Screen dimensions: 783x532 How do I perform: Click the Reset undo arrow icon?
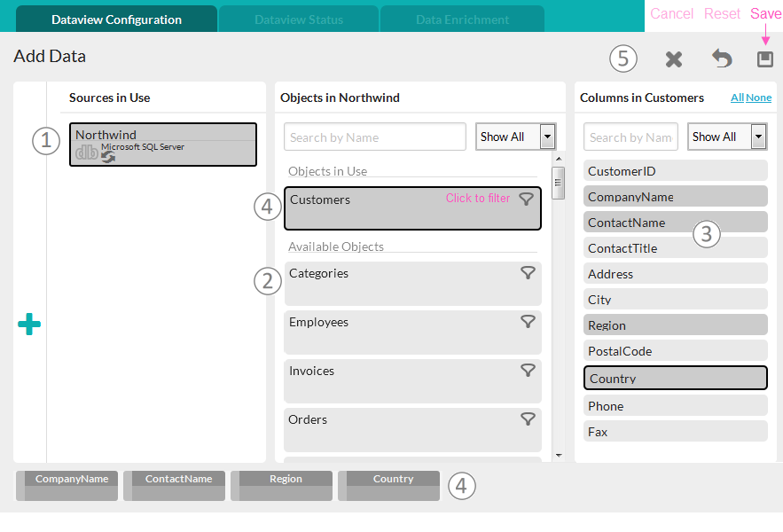click(x=722, y=59)
